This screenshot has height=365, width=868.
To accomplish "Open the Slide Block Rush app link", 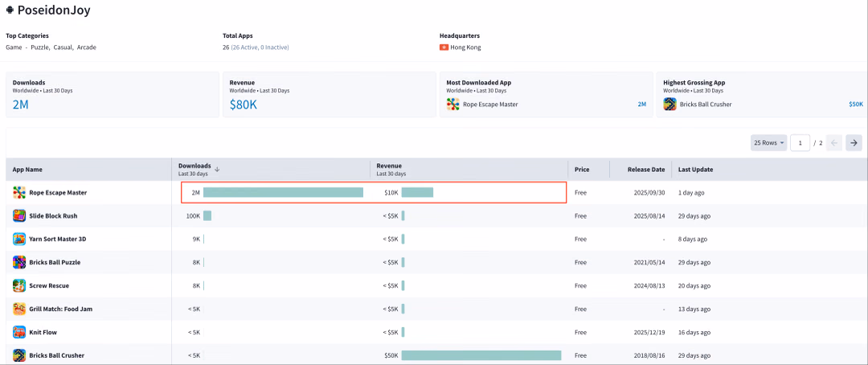I will point(55,216).
